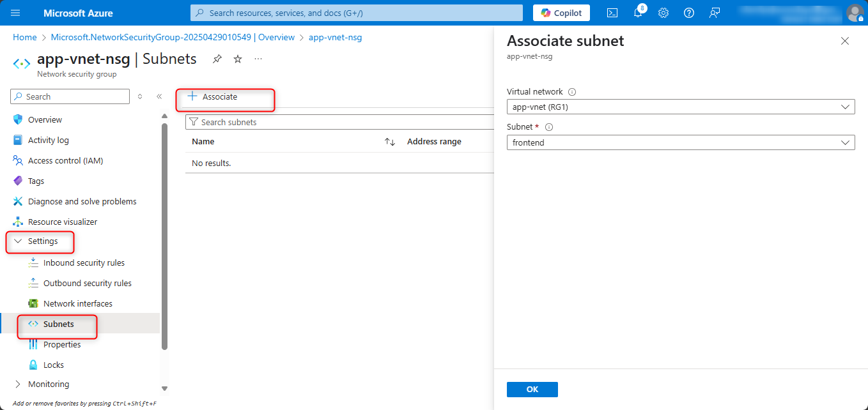868x410 pixels.
Task: Click the Associate button
Action: 212,96
